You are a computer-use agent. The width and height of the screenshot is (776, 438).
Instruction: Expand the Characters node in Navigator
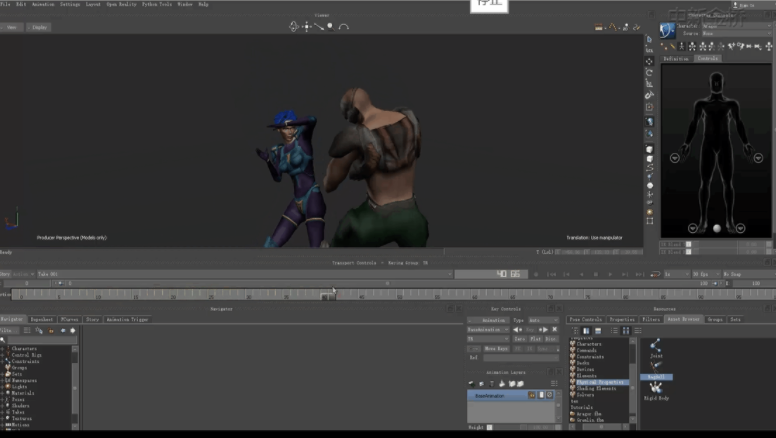(2, 349)
